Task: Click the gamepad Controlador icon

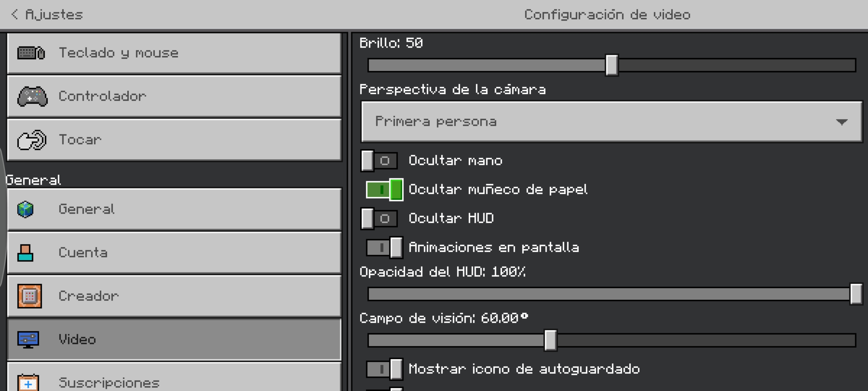Action: tap(33, 96)
